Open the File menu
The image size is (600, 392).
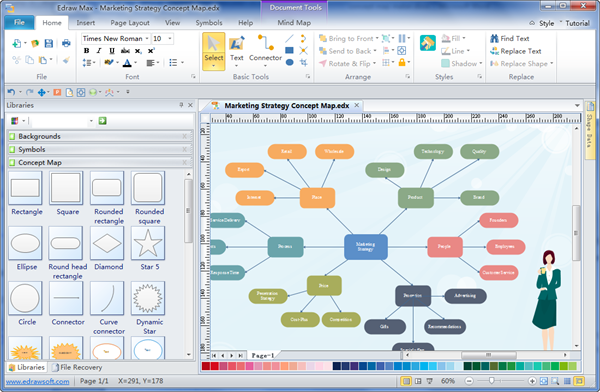coord(19,22)
